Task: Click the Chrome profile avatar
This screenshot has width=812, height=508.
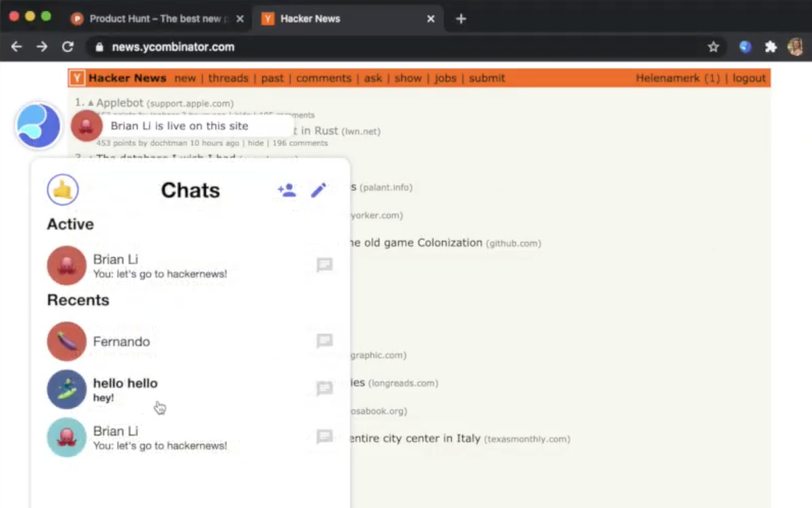Action: (795, 47)
